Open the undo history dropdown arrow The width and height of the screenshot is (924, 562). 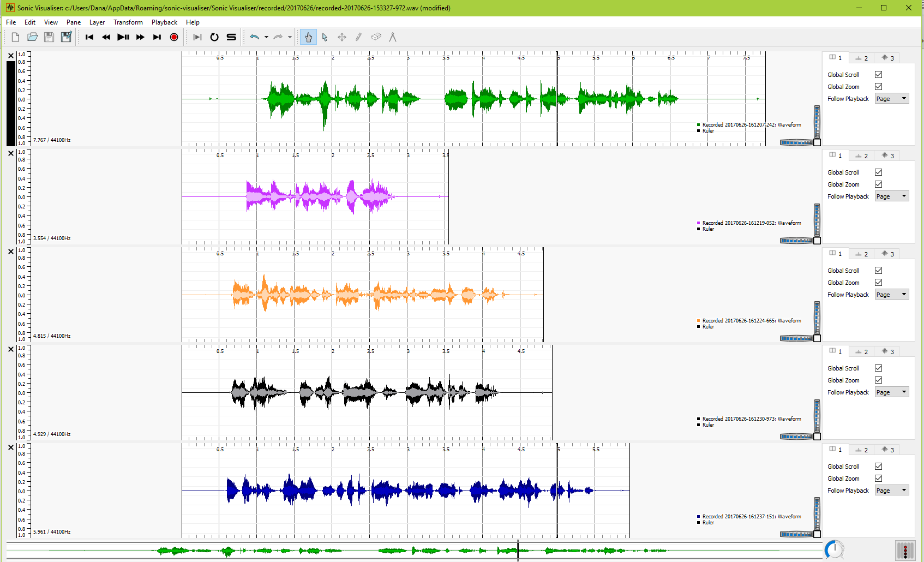point(266,37)
